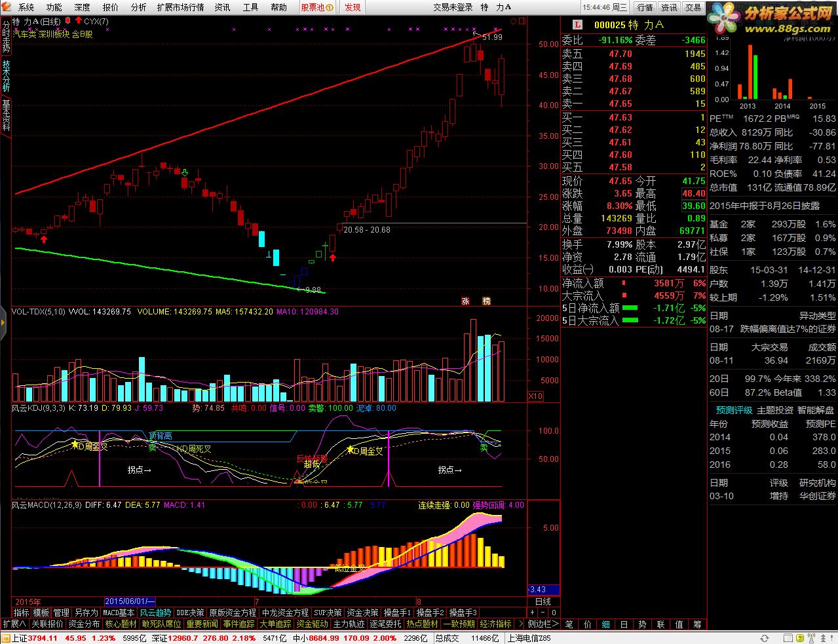Switch to 技术分析 side tab
The height and width of the screenshot is (644, 838).
(6, 76)
